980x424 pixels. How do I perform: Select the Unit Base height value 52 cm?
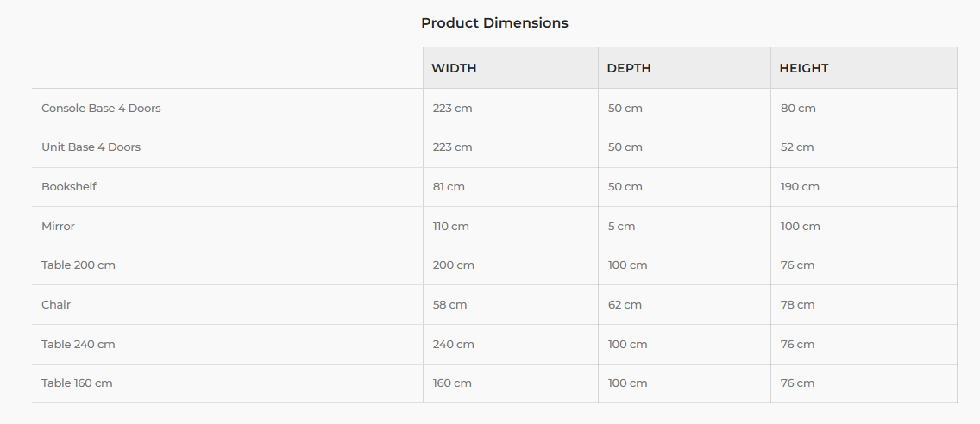click(x=797, y=147)
